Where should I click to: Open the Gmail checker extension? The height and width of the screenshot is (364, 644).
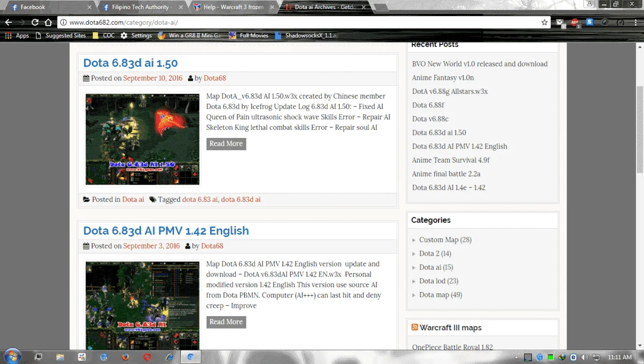[x=560, y=23]
